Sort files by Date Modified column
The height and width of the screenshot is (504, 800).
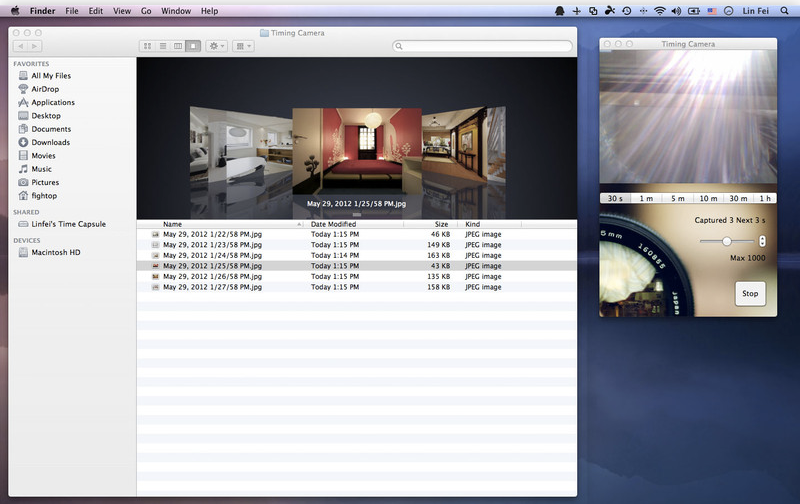pos(333,224)
